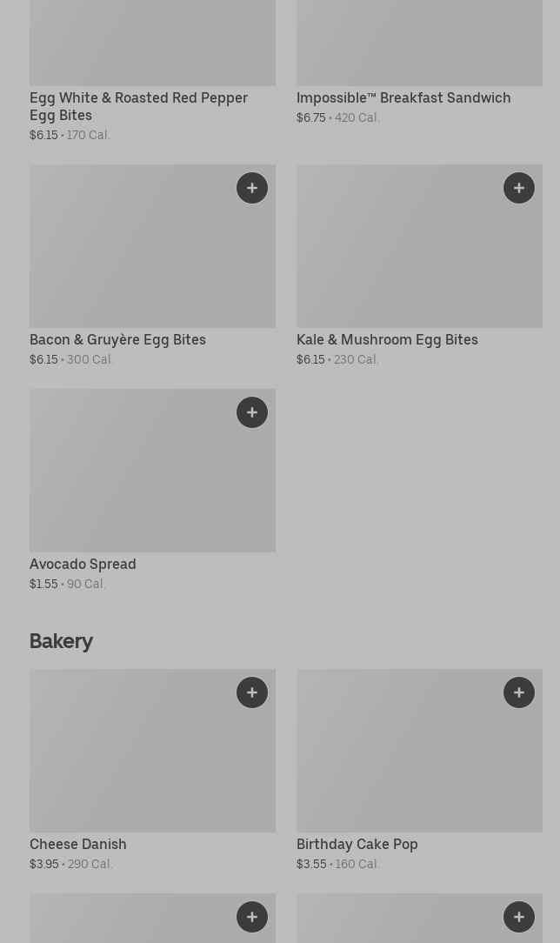Add Bacon & Gruyère Egg Bites with plus
This screenshot has width=560, height=943.
(x=252, y=188)
